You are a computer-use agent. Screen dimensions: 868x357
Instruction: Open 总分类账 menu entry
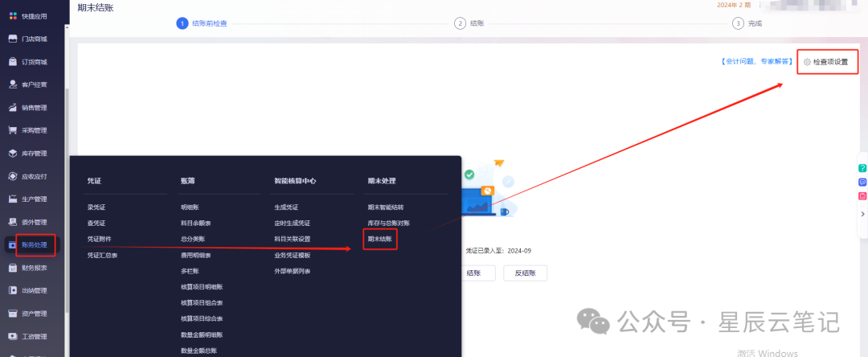pyautogui.click(x=193, y=239)
